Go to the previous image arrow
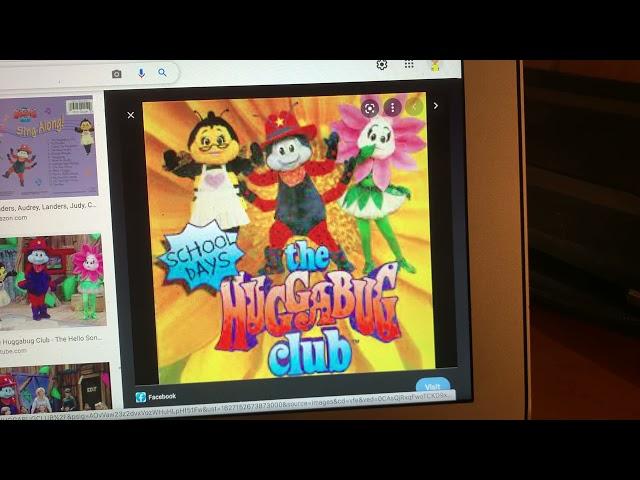 coord(414,107)
